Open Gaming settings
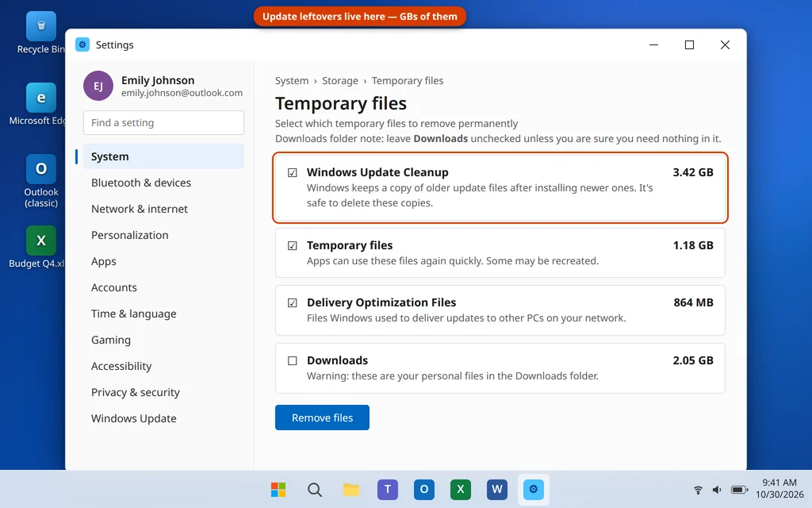The image size is (812, 508). pyautogui.click(x=163, y=340)
